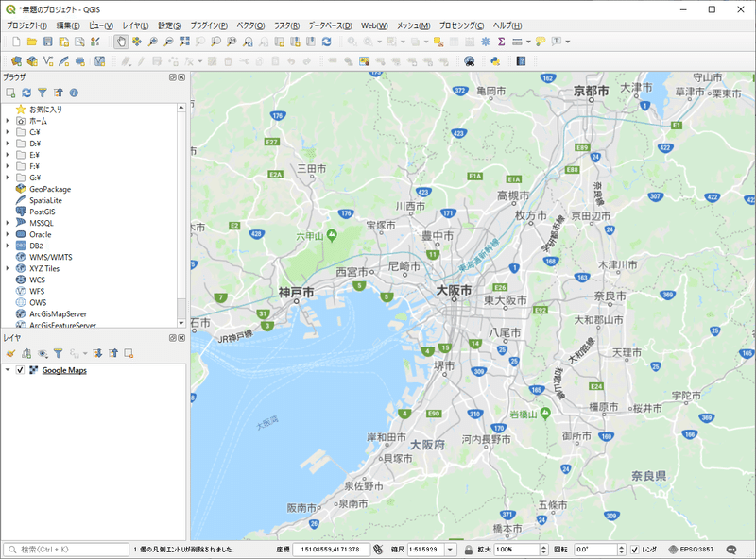Collapse the Google Maps layer entry
Image resolution: width=756 pixels, height=559 pixels.
8,370
